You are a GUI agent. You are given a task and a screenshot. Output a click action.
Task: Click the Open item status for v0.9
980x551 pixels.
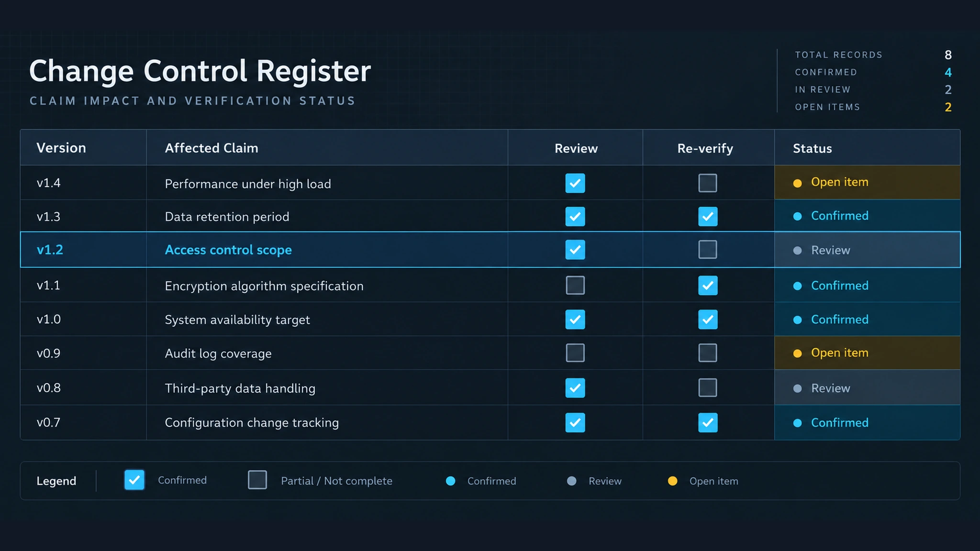867,353
